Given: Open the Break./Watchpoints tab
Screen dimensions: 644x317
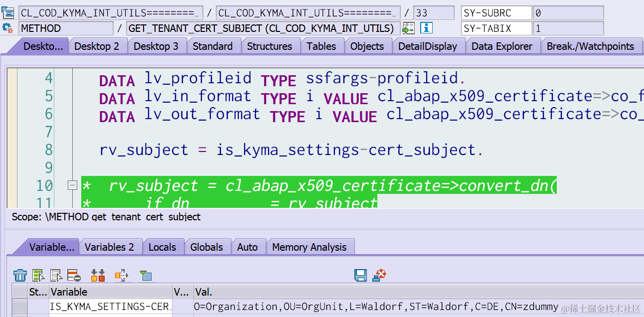Looking at the screenshot, I should click(x=591, y=46).
